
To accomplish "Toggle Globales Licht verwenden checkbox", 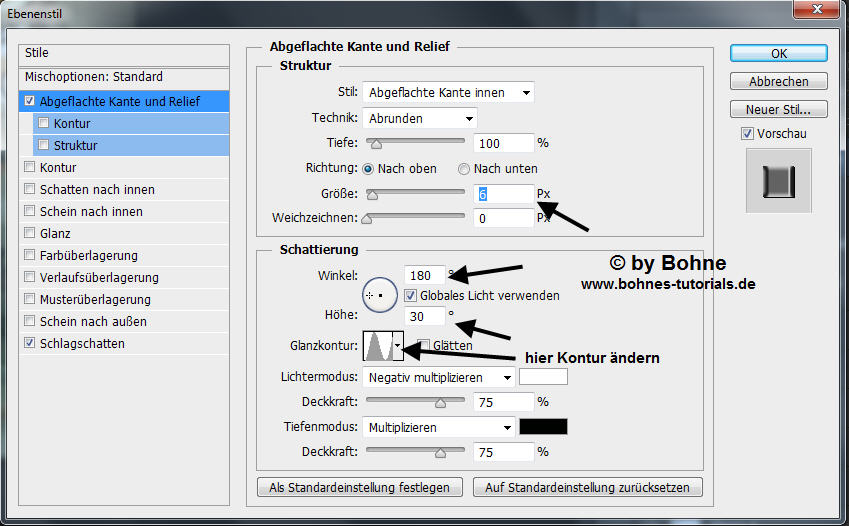I will pyautogui.click(x=411, y=296).
